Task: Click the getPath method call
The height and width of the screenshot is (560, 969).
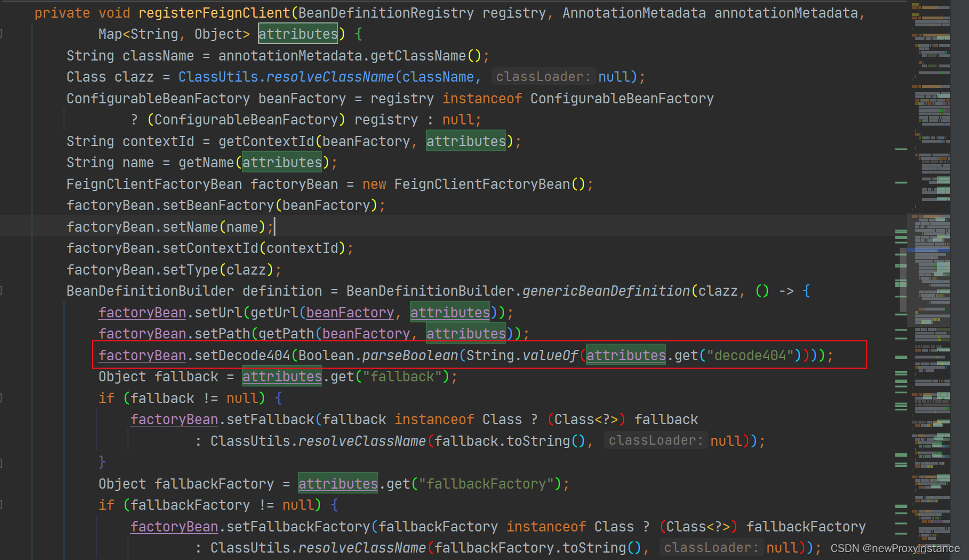Action: [x=286, y=334]
